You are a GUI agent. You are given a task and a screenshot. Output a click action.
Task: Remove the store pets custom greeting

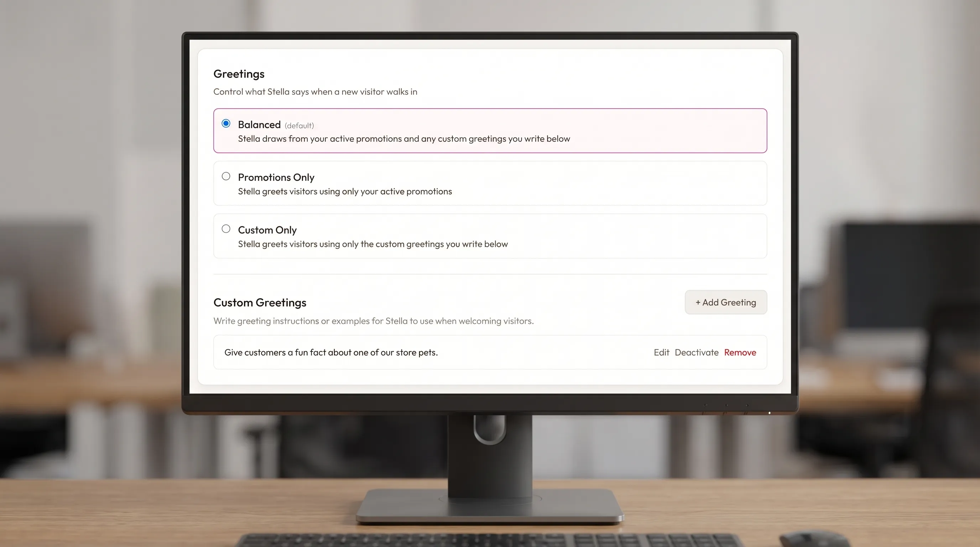tap(740, 352)
